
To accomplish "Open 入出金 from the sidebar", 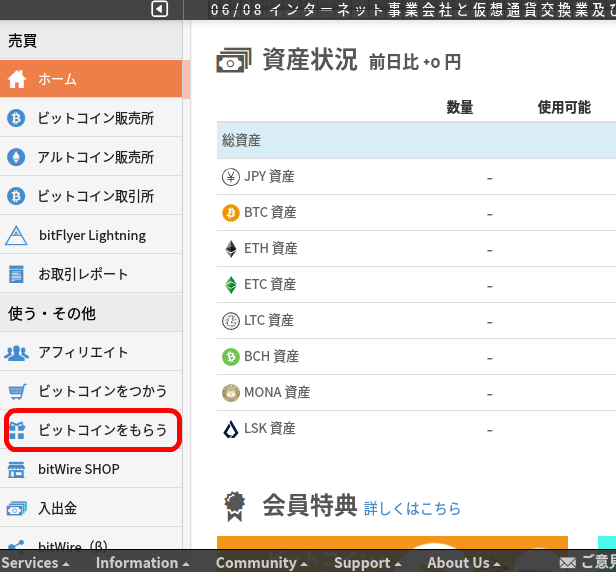I will pos(91,508).
